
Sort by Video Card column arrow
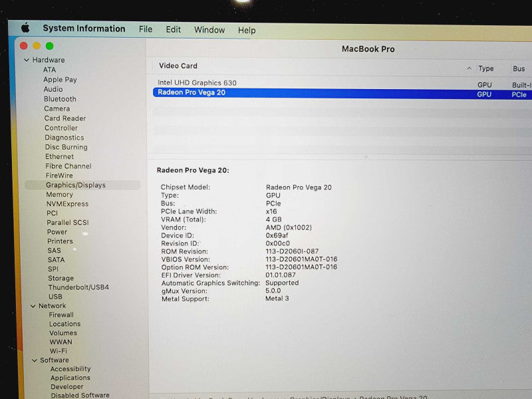tap(469, 68)
